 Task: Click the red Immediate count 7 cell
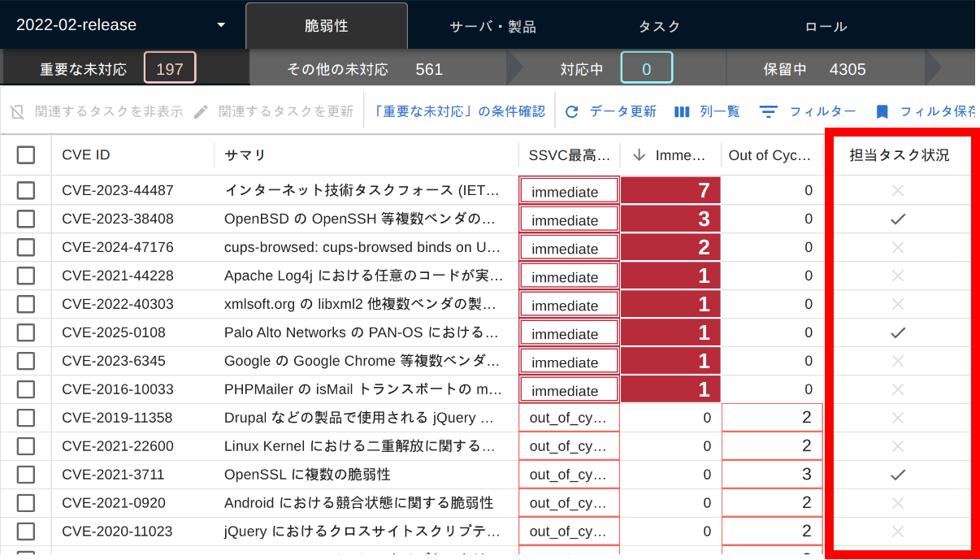click(x=670, y=190)
